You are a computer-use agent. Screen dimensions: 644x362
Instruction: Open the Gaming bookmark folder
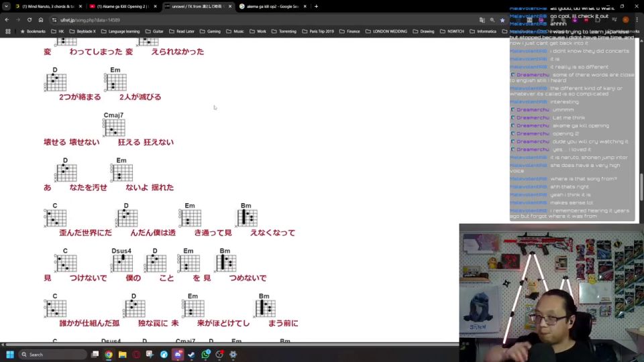[x=210, y=32]
